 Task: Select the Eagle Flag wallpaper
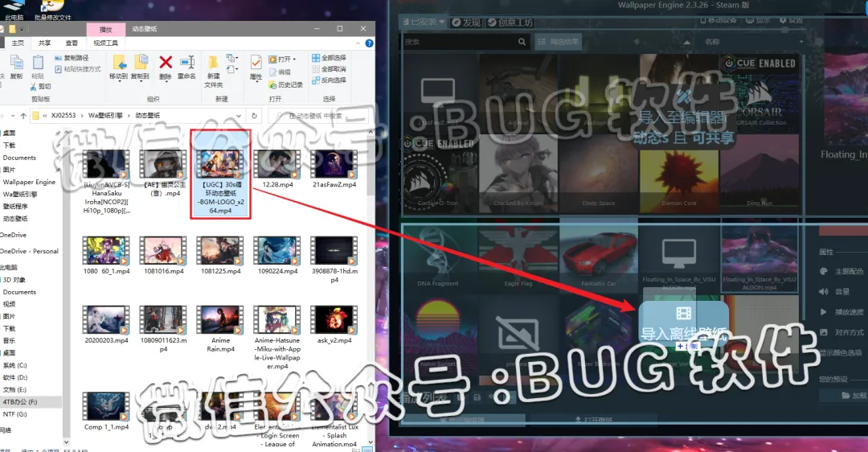coord(518,254)
